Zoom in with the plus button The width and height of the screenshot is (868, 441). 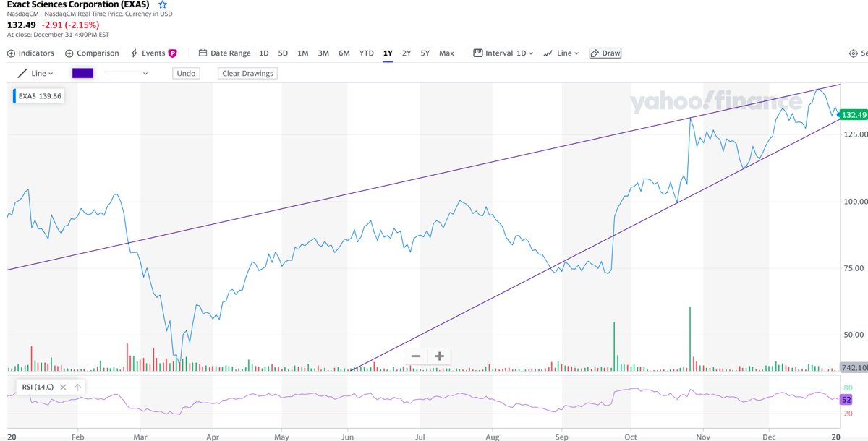(439, 356)
